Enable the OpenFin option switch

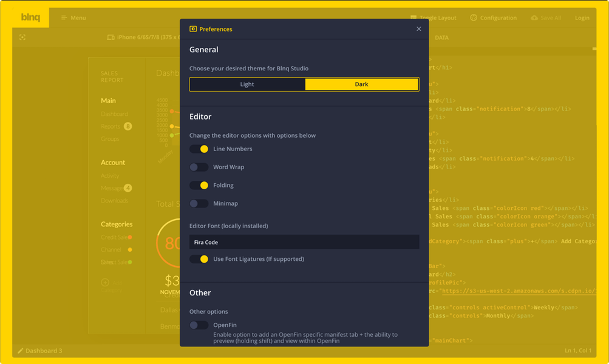pyautogui.click(x=199, y=325)
